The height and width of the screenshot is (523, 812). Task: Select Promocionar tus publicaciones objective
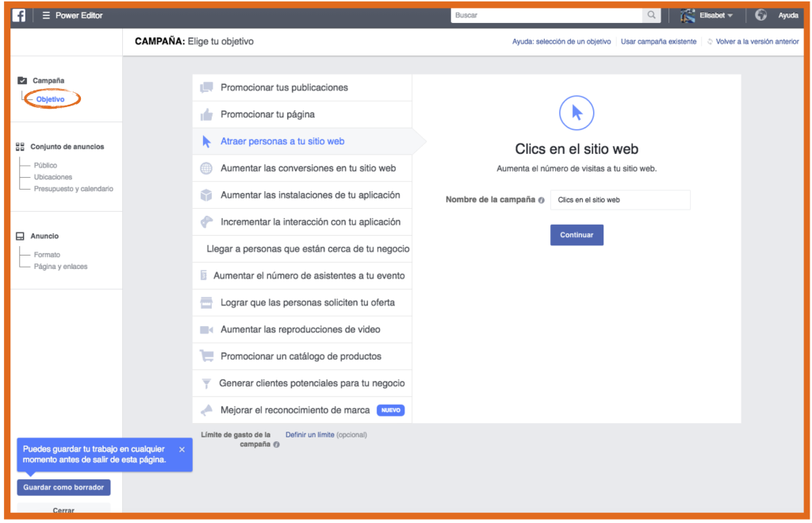pyautogui.click(x=284, y=87)
